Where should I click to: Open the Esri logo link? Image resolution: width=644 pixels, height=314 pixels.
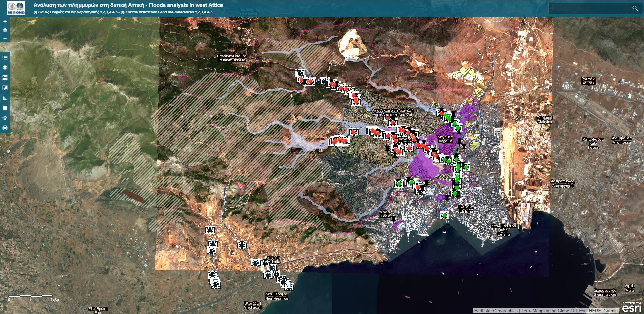(x=631, y=308)
